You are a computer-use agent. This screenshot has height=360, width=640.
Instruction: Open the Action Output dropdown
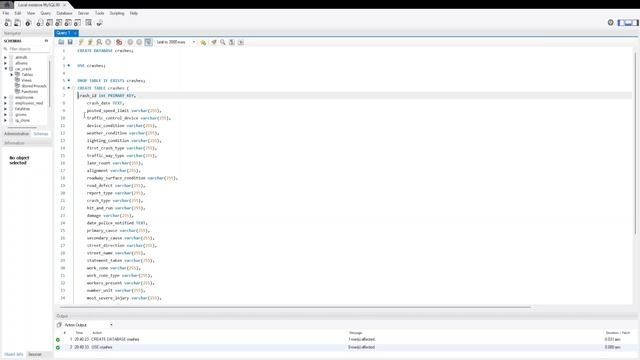[88, 325]
